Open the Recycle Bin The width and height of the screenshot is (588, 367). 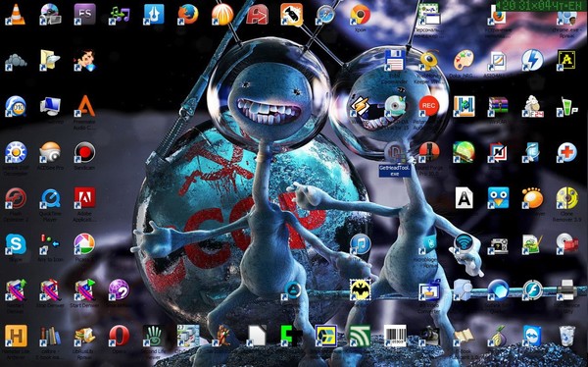click(567, 336)
